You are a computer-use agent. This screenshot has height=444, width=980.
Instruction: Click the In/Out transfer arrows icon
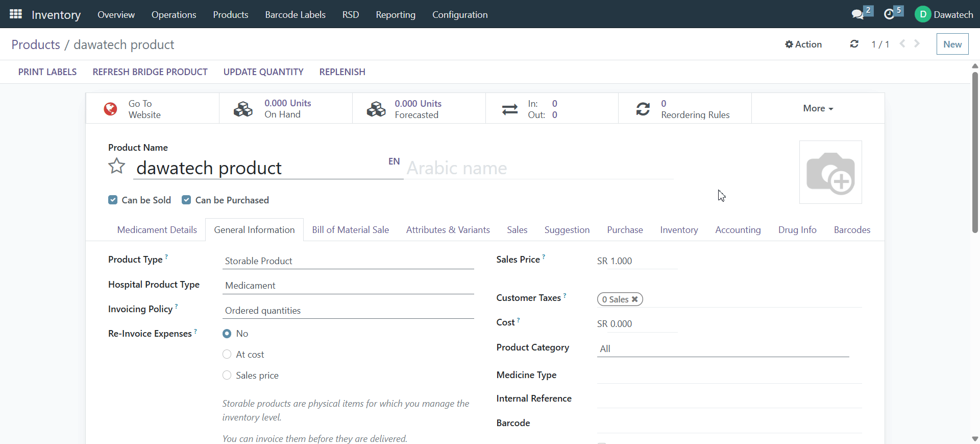pos(510,109)
